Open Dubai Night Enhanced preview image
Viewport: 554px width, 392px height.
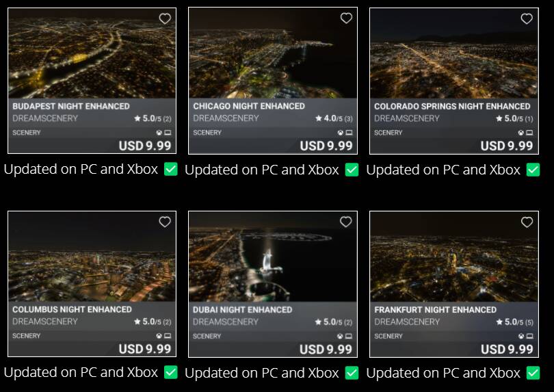coord(273,257)
